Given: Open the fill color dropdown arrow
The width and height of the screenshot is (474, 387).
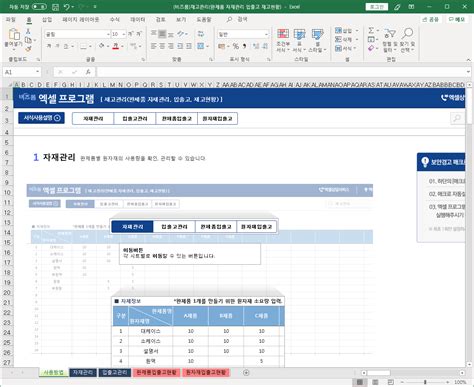Looking at the screenshot, I should point(108,46).
